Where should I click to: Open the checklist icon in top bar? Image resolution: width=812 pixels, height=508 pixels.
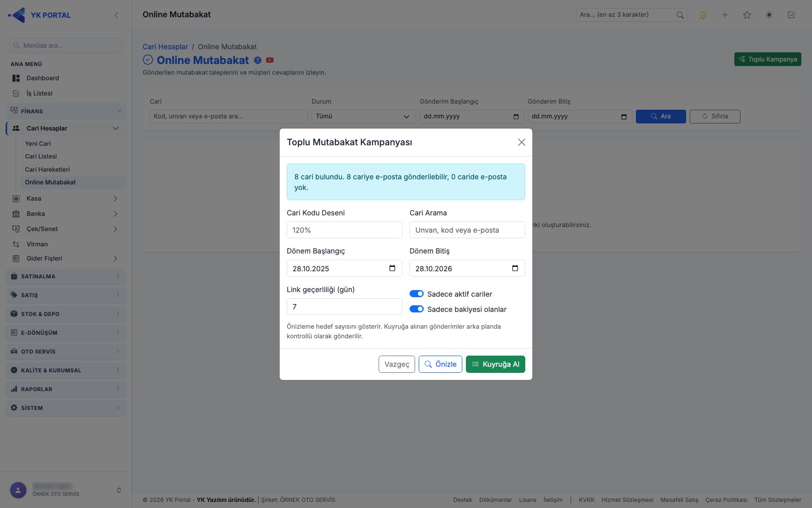[x=791, y=15]
